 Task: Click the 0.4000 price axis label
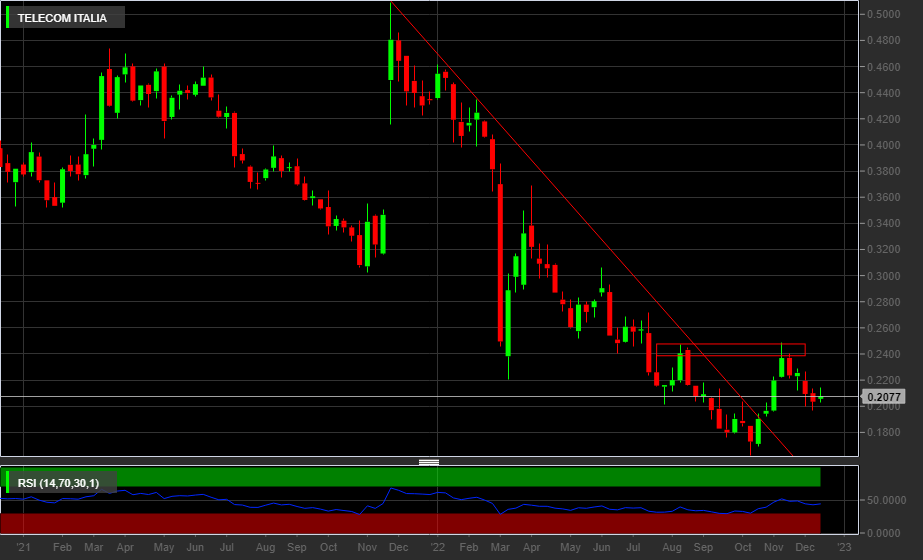click(884, 145)
